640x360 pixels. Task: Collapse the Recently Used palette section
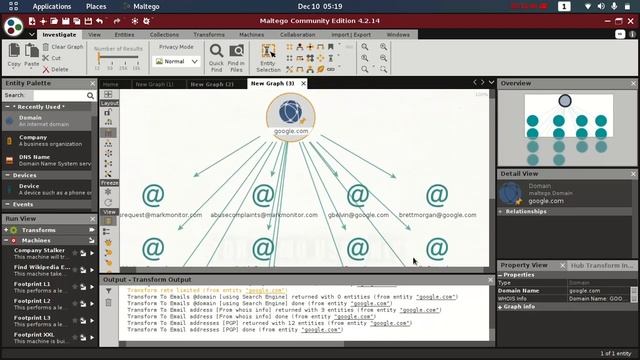[x=7, y=107]
